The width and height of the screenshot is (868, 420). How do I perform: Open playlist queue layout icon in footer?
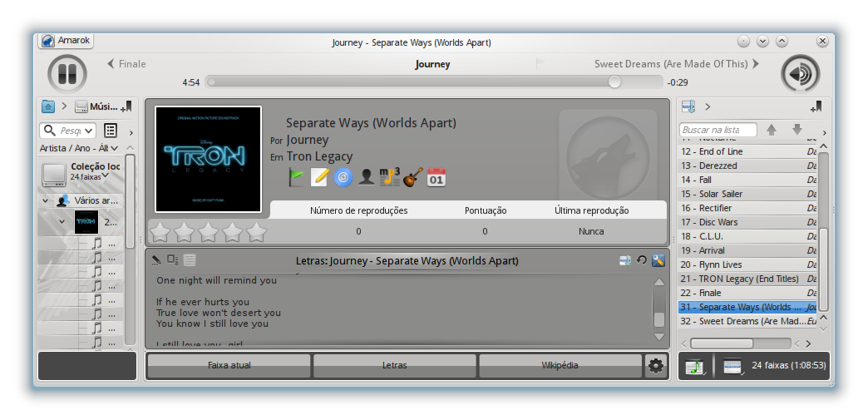pos(732,366)
